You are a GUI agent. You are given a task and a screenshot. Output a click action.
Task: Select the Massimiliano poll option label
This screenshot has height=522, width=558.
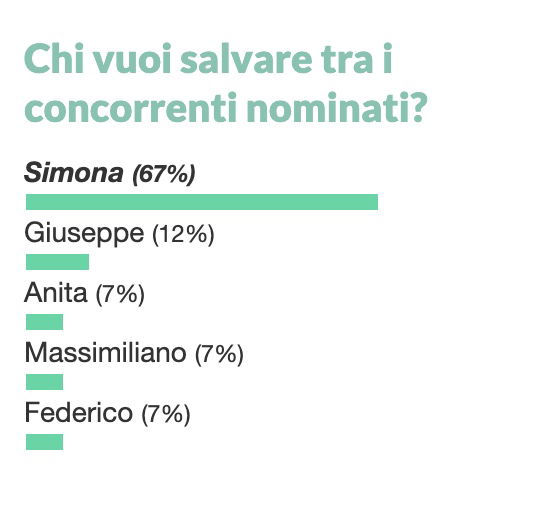(134, 353)
